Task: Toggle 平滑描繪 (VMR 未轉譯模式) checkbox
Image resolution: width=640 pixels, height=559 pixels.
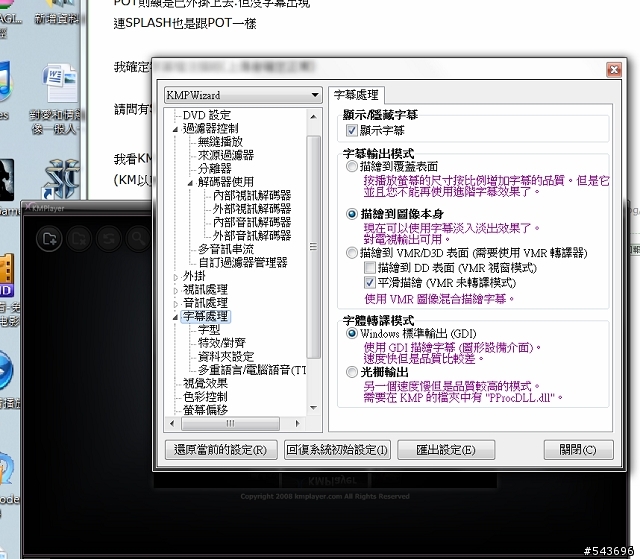Action: pos(369,282)
